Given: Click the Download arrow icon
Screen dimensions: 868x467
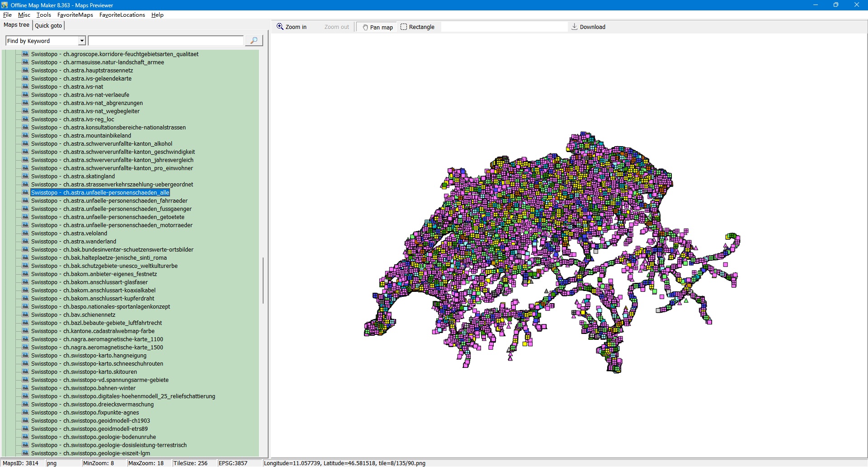Looking at the screenshot, I should click(x=575, y=27).
